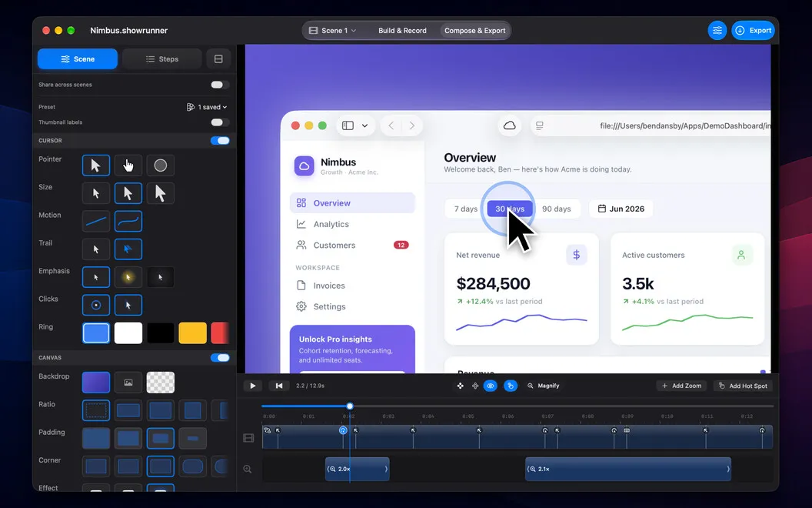This screenshot has height=508, width=812.
Task: Pick the white Ring color swatch
Action: click(128, 333)
